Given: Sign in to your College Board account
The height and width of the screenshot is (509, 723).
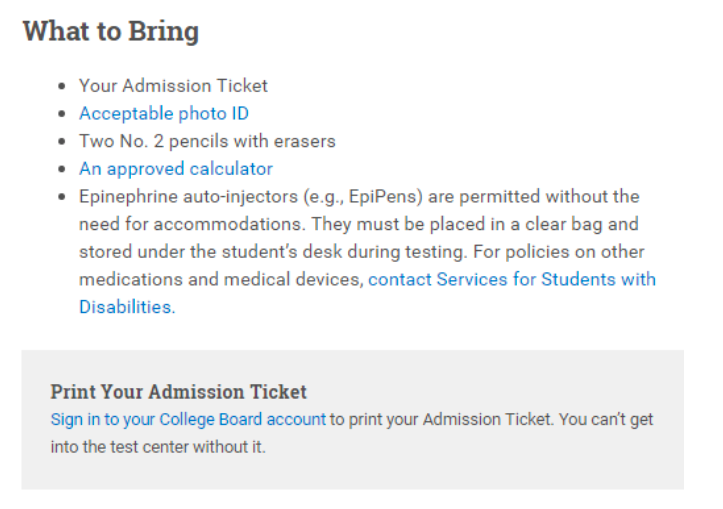Looking at the screenshot, I should pos(188,420).
